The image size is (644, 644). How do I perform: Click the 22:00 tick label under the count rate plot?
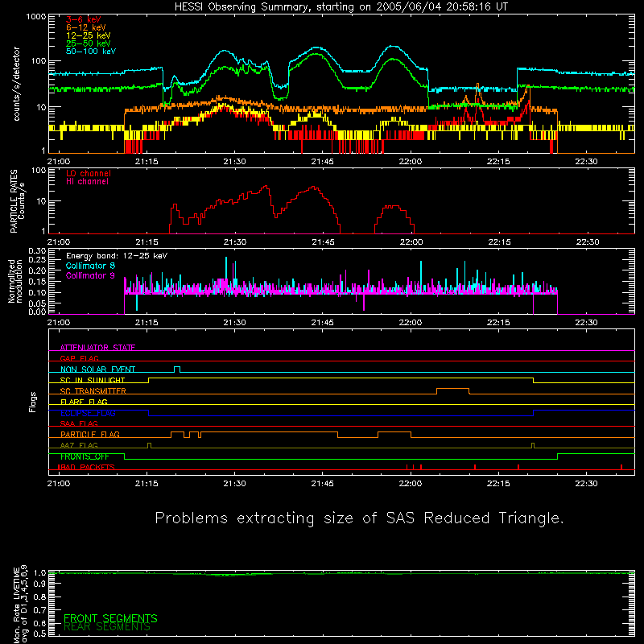click(411, 162)
